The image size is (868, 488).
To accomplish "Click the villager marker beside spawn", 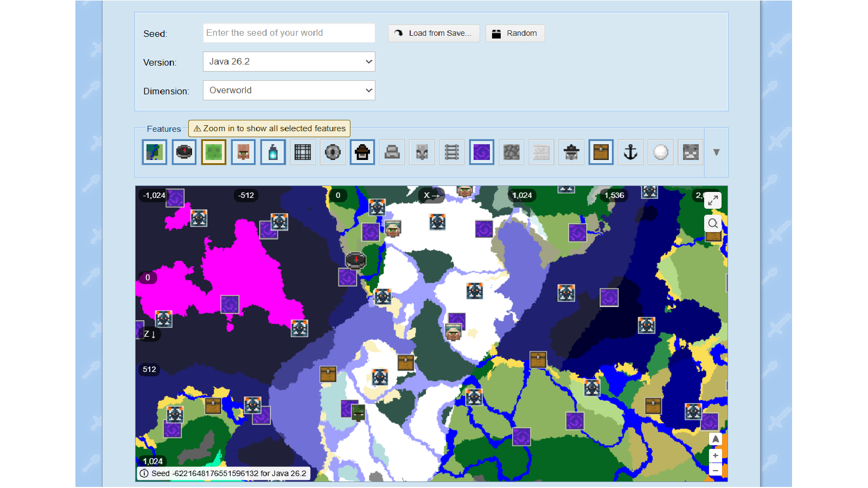I will pyautogui.click(x=393, y=229).
